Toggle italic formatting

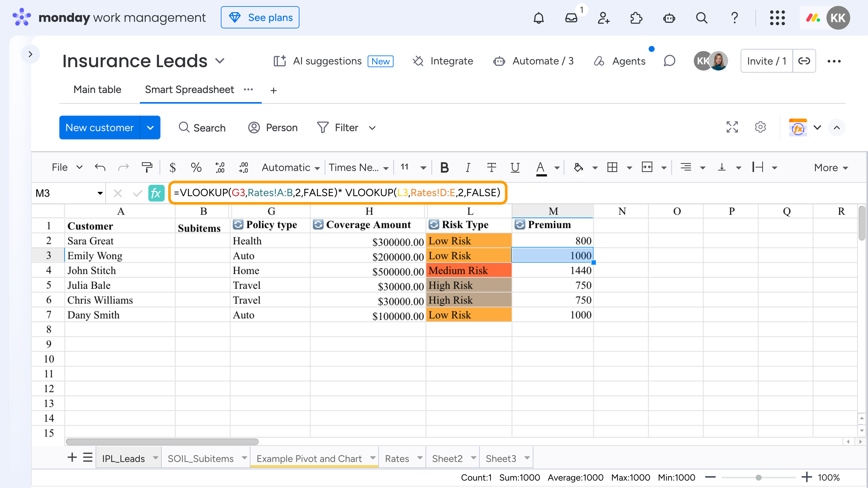tap(468, 167)
